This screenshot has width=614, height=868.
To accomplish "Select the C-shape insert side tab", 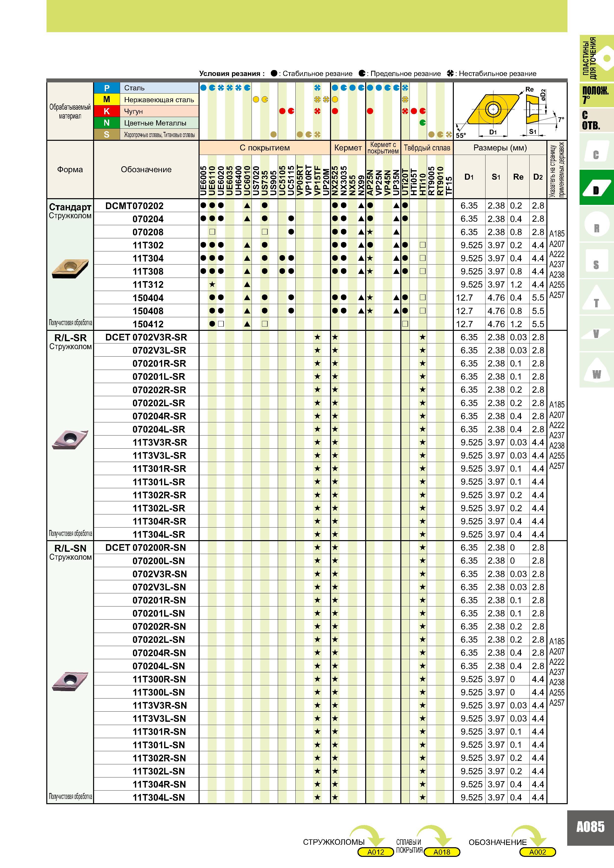I will coord(596,151).
